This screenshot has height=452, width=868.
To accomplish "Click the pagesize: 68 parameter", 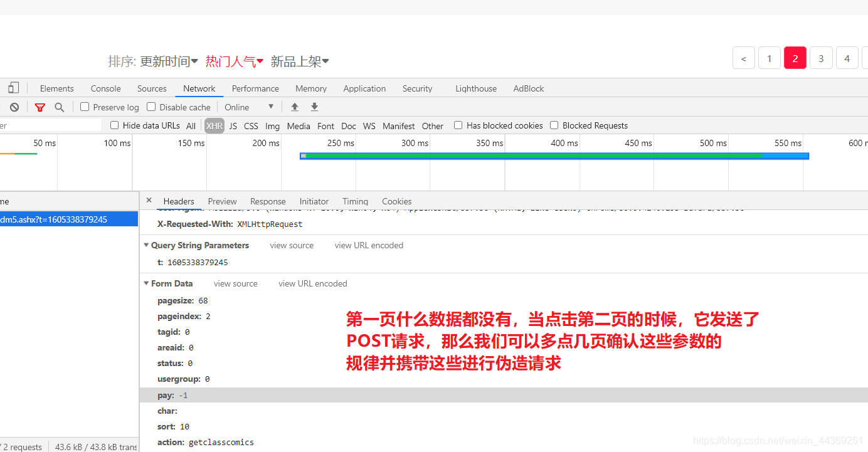I will [183, 300].
